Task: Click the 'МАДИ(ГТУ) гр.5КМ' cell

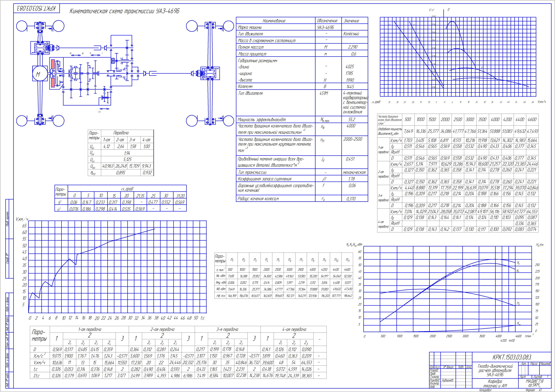Action: [534, 383]
